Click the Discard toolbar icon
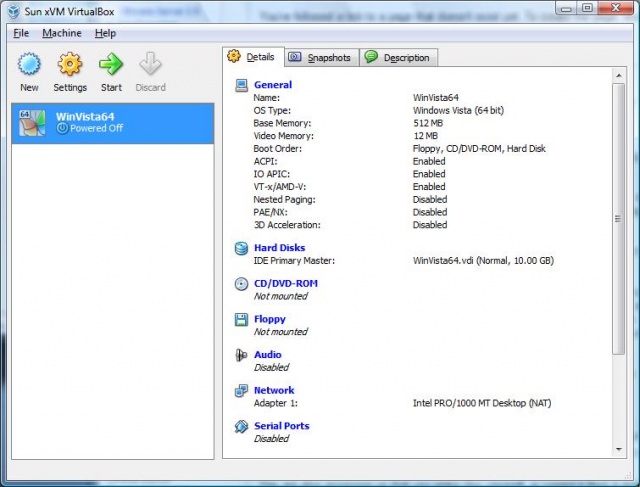This screenshot has height=487, width=640. click(150, 66)
